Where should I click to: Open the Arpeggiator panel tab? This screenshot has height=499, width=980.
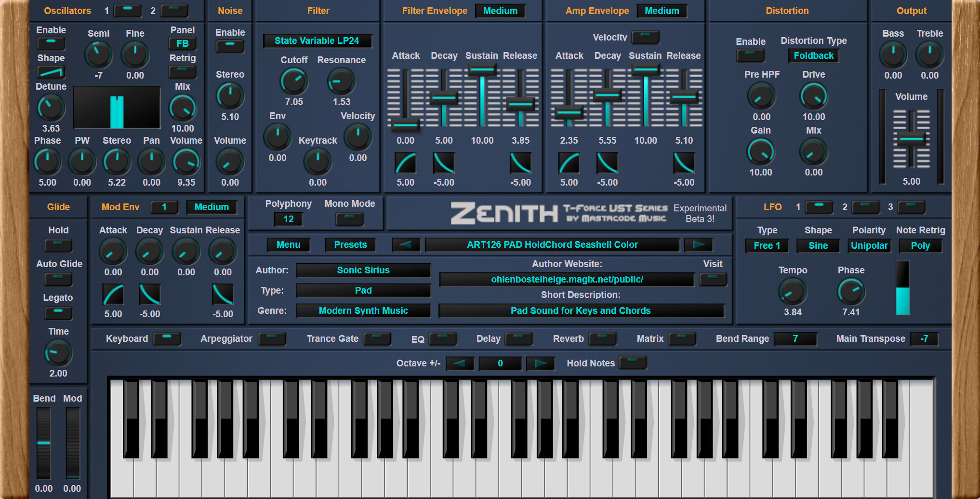tap(272, 338)
